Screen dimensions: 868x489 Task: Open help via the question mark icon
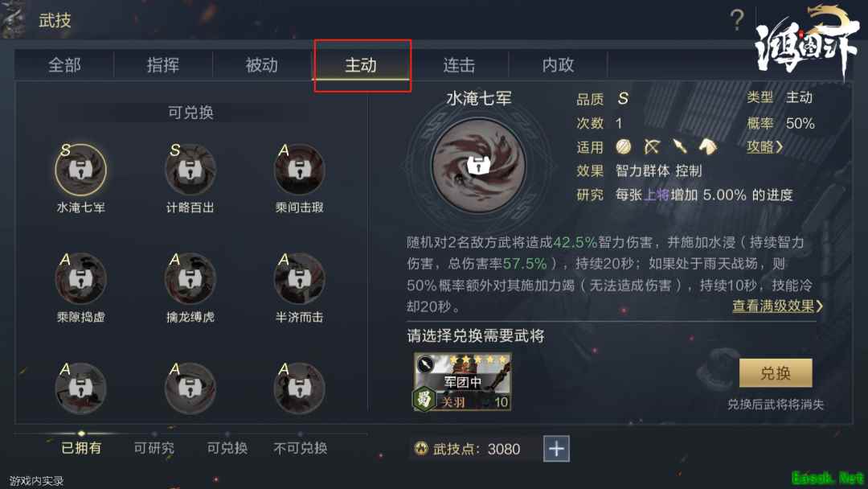tap(737, 20)
